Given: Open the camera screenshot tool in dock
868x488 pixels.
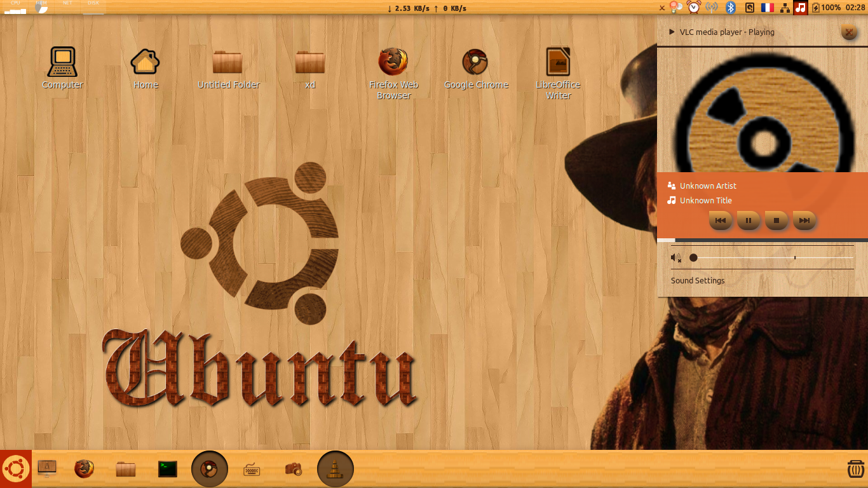Looking at the screenshot, I should 294,469.
